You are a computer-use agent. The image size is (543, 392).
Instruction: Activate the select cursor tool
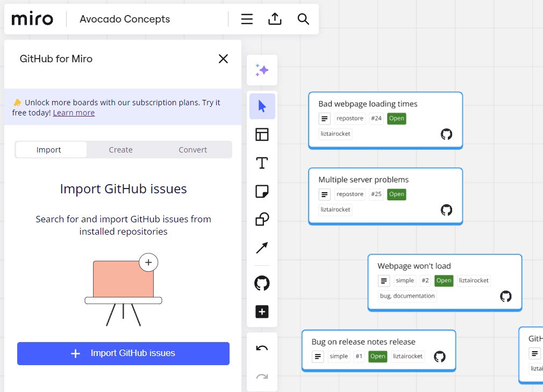coord(262,106)
